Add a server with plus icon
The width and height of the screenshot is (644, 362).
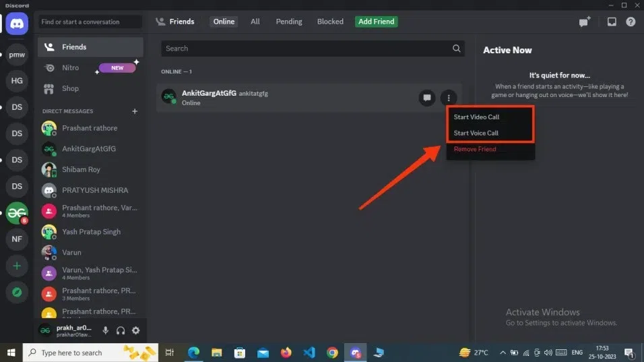(17, 266)
